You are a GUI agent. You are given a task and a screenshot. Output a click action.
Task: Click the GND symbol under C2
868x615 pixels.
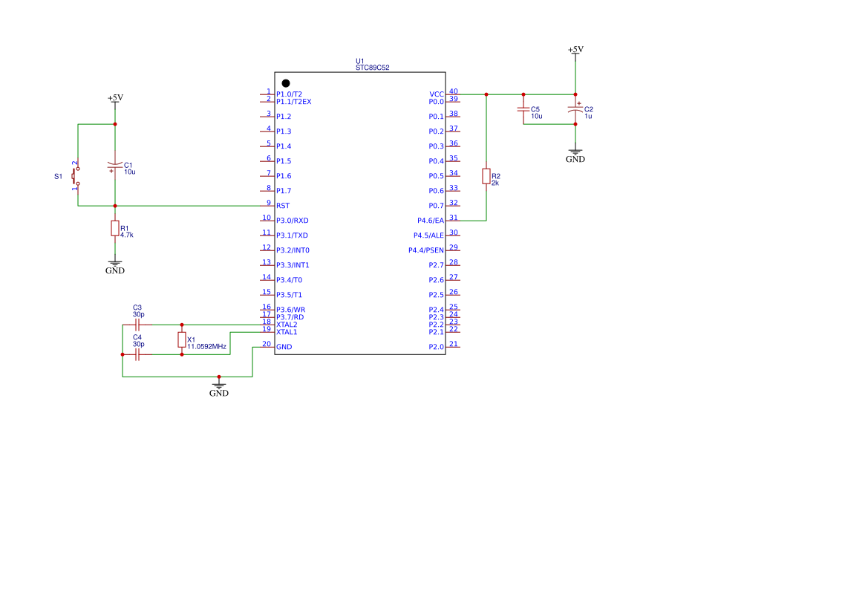point(575,155)
